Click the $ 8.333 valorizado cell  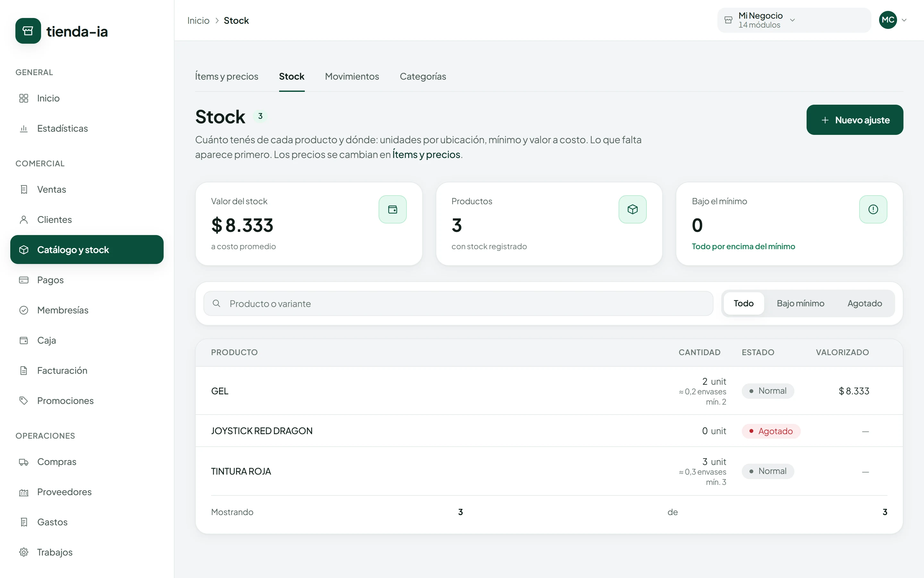(854, 391)
